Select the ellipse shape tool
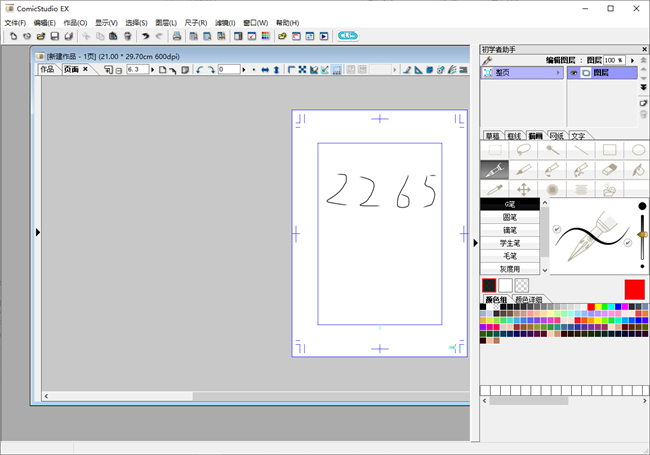Screen dimensions: 650x455 638,151
